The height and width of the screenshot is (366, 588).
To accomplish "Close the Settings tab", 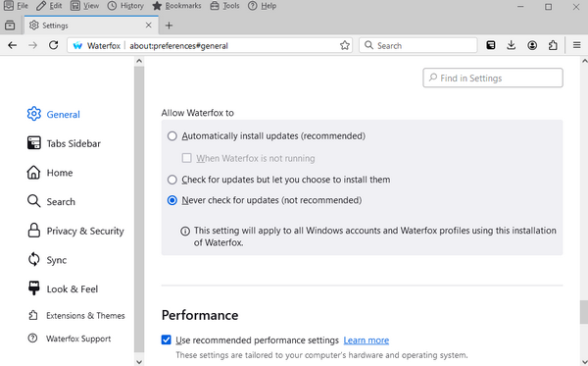I will [149, 26].
